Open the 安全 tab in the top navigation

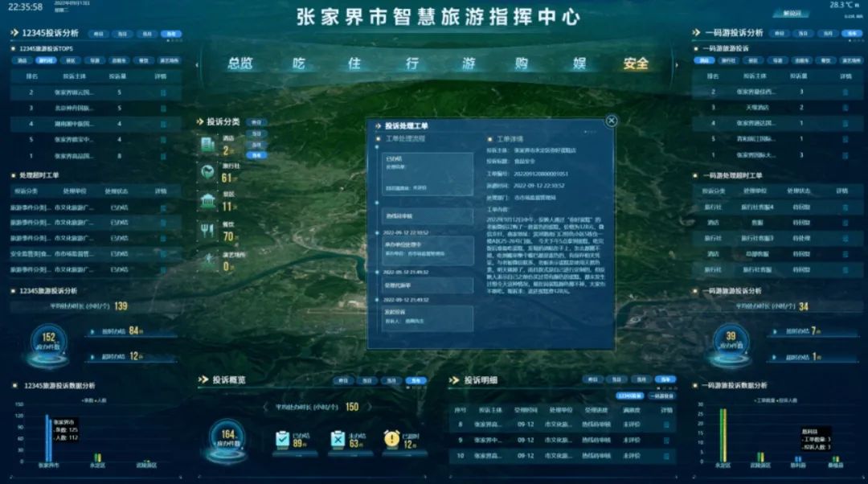click(x=635, y=62)
